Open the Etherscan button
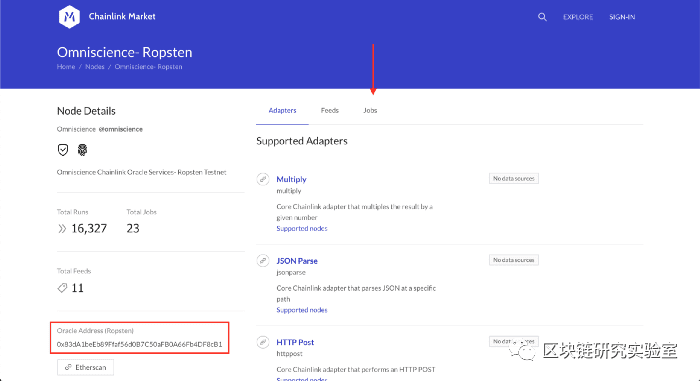Viewport: 700px width, 381px height. click(85, 367)
